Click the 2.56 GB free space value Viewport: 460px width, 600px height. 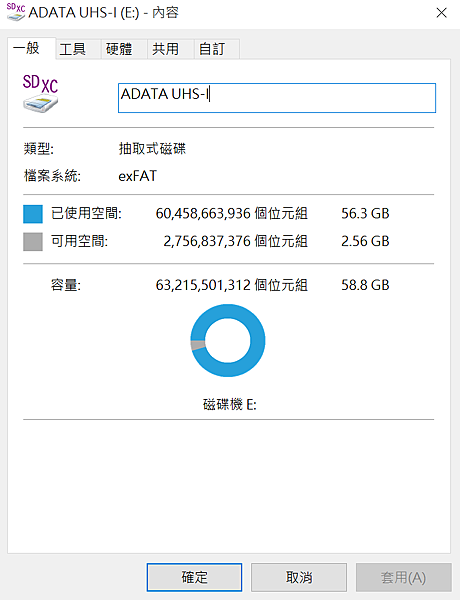click(365, 241)
